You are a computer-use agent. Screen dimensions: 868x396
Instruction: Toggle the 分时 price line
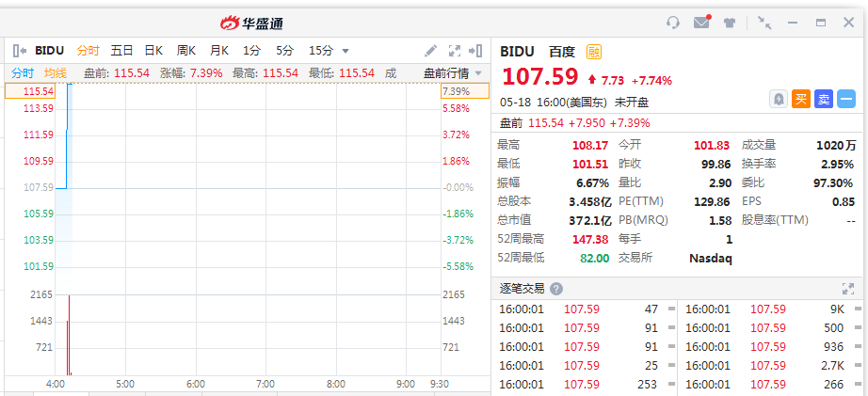pos(23,73)
